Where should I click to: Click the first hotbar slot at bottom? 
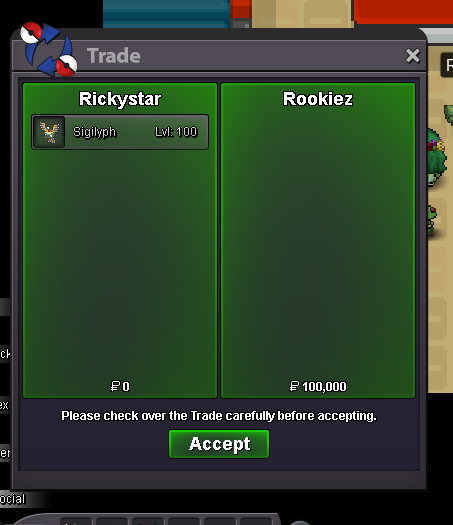pyautogui.click(x=76, y=522)
